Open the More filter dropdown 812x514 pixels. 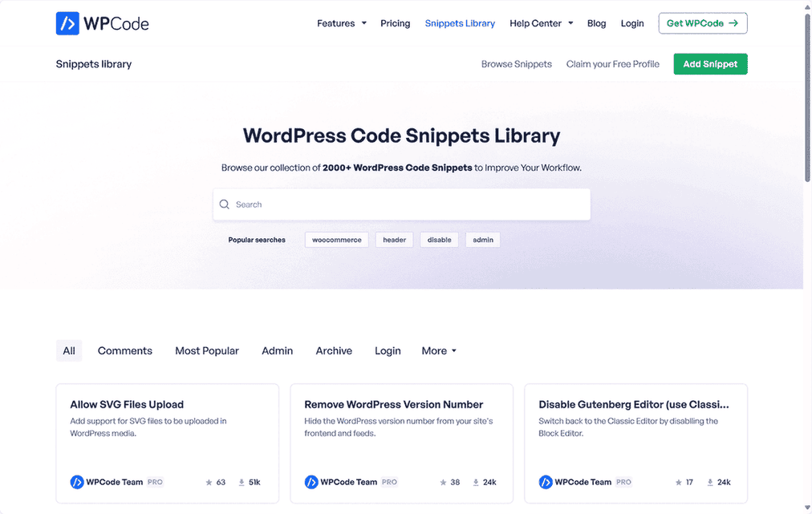click(x=439, y=350)
